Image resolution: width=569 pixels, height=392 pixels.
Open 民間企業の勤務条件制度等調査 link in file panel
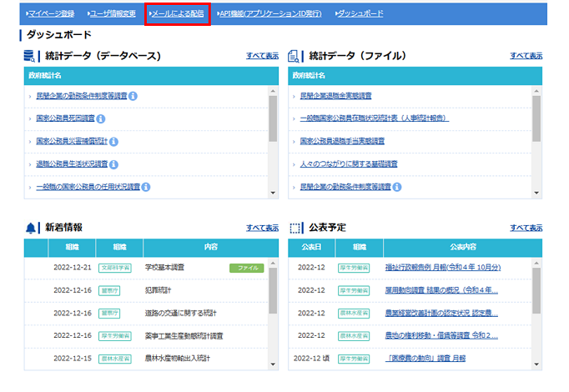click(345, 187)
